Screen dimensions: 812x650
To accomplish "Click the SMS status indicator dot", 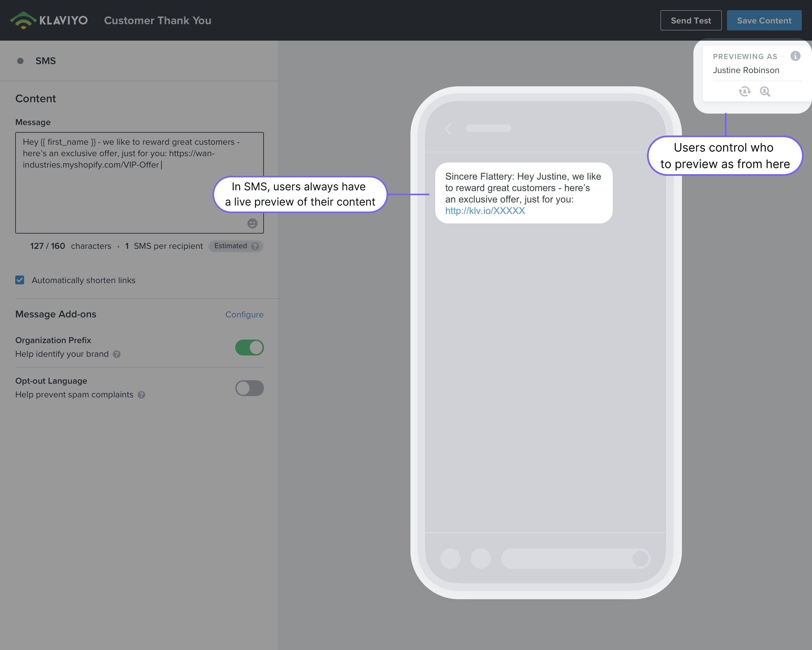I will click(21, 60).
